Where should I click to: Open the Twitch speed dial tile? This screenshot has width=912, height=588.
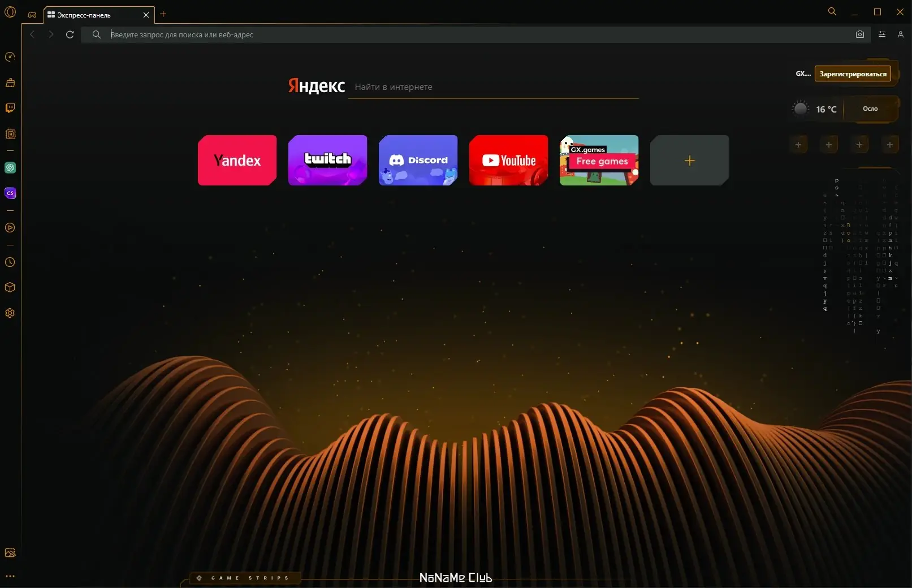pos(328,161)
